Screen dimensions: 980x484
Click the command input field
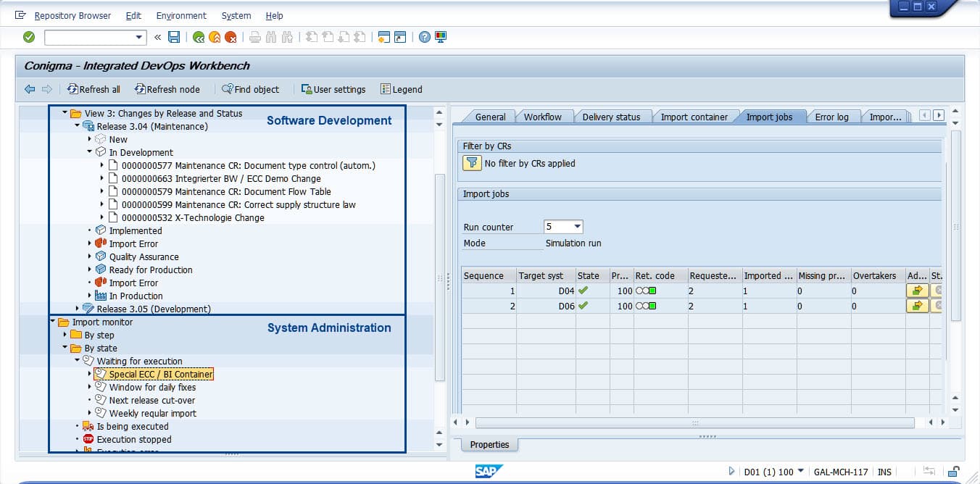(89, 37)
